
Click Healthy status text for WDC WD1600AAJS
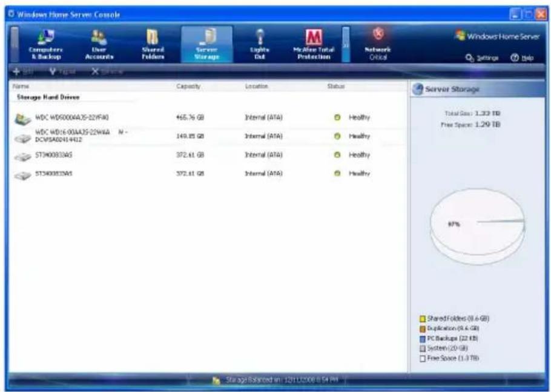pyautogui.click(x=359, y=136)
